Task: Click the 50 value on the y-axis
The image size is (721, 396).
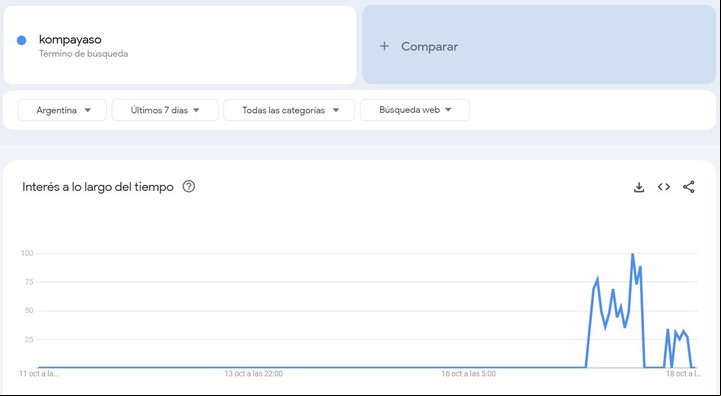Action: click(x=29, y=311)
